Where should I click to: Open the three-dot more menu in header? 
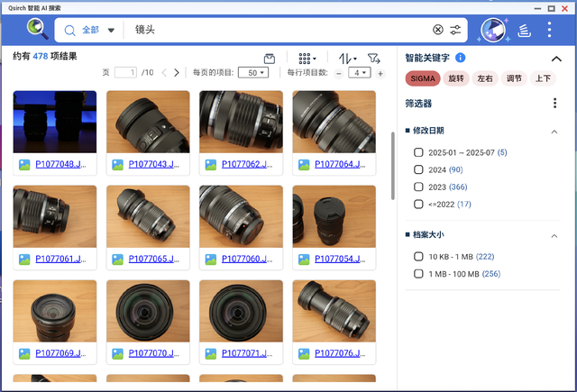point(551,30)
